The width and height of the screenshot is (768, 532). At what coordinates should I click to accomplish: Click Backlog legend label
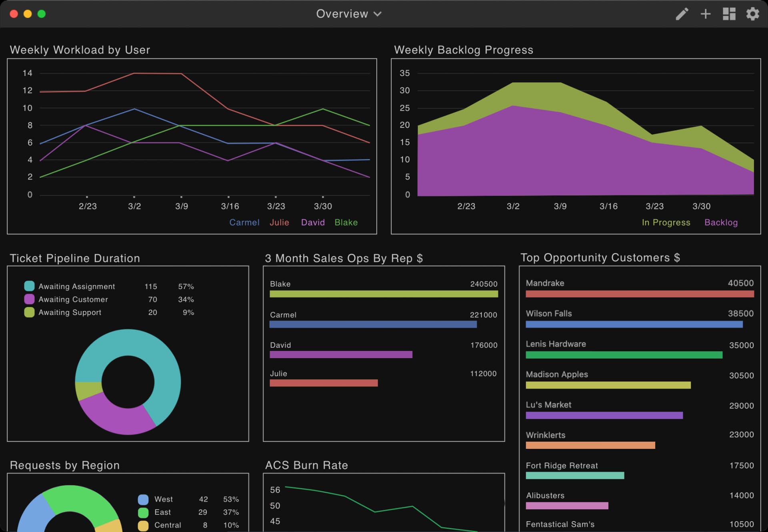pyautogui.click(x=721, y=222)
